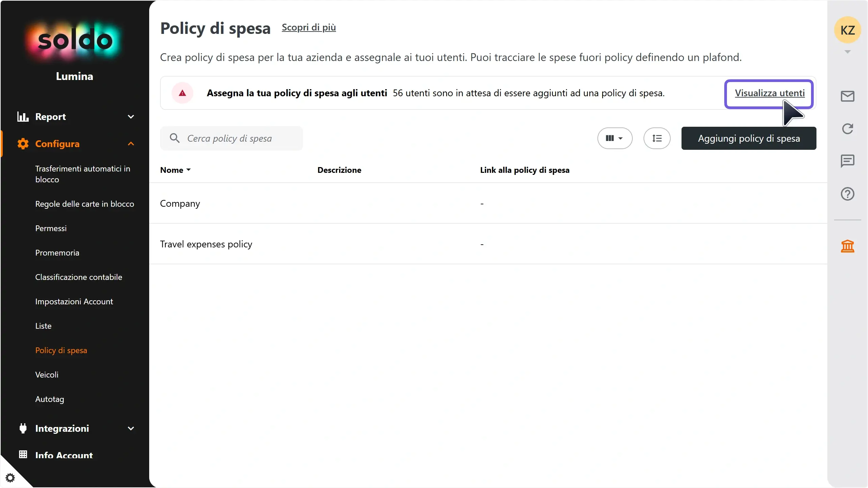Viewport: 868px width, 488px height.
Task: Expand the Report menu chevron
Action: click(x=131, y=117)
